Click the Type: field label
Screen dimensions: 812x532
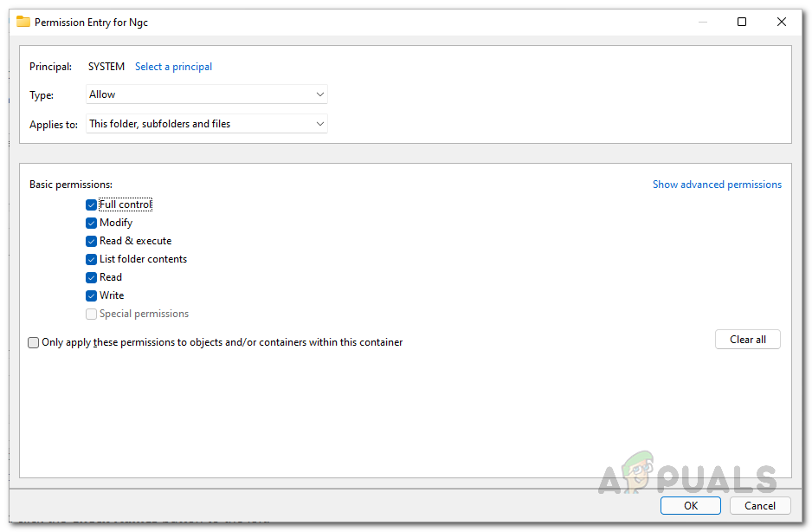click(42, 95)
